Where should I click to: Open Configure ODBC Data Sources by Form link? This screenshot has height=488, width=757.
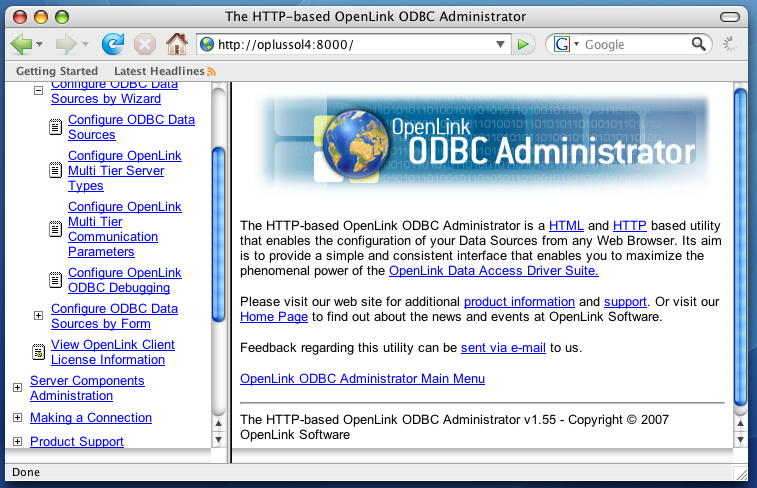pos(114,316)
